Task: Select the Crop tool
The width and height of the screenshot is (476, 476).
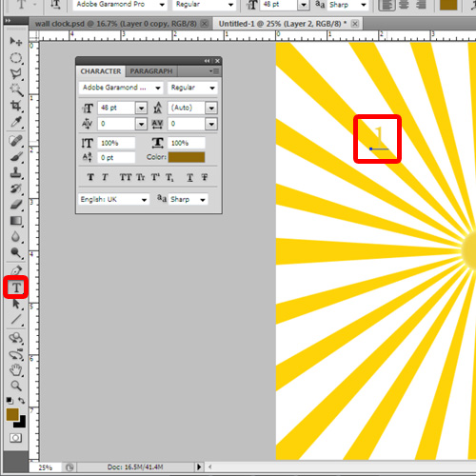Action: (15, 106)
